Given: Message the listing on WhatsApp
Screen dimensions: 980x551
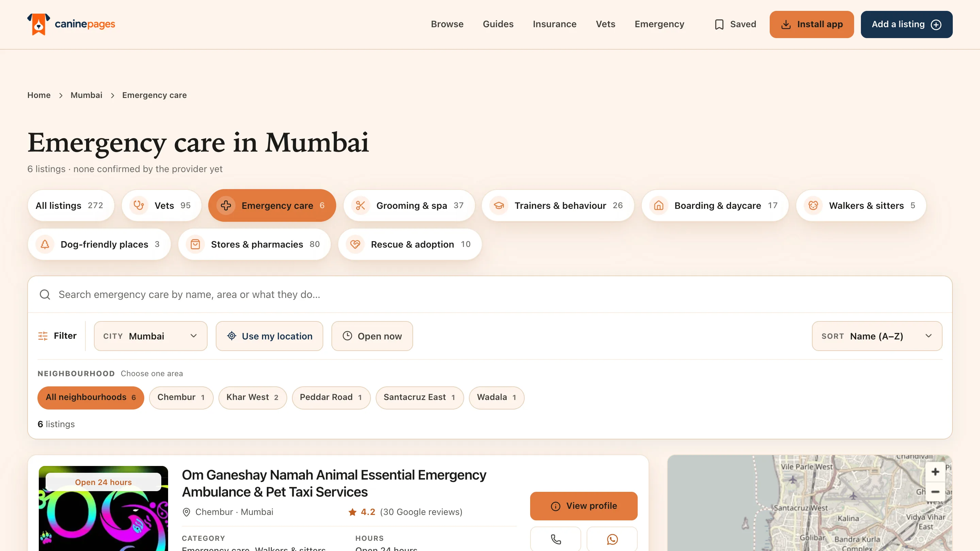Looking at the screenshot, I should 612,538.
